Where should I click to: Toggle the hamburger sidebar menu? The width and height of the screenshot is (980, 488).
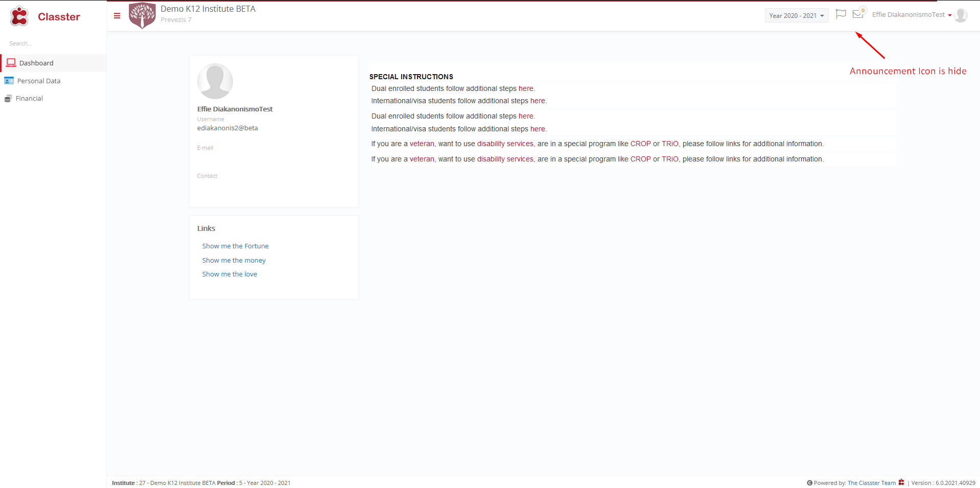pos(117,16)
